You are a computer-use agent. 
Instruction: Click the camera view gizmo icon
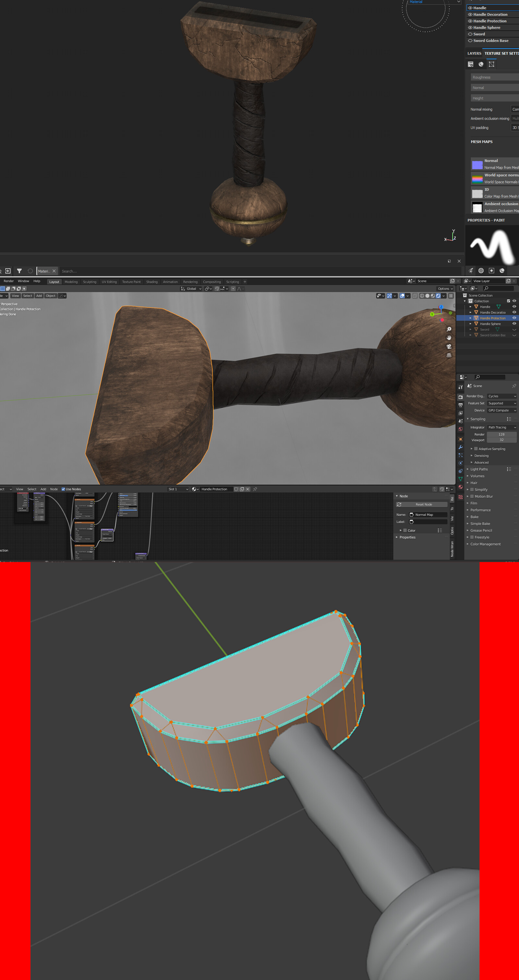click(449, 346)
